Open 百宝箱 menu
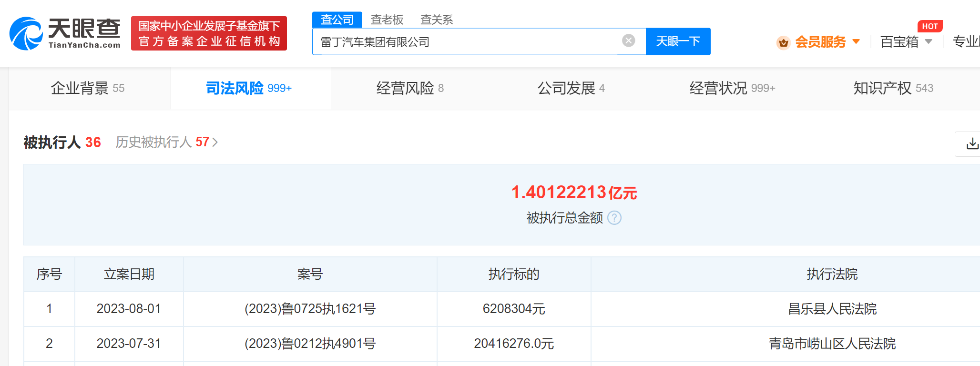This screenshot has width=980, height=366. (899, 42)
